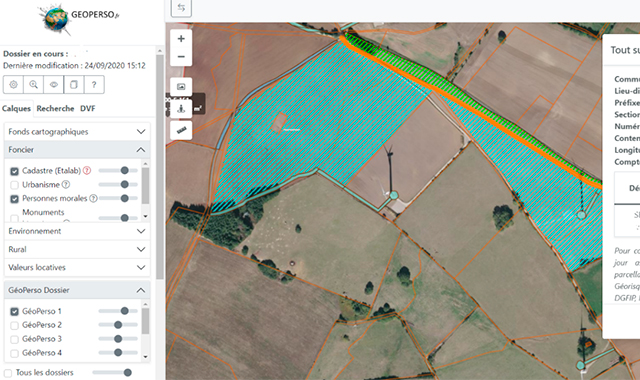Viewport: 640px width, 380px height.
Task: Click the copy document icon in dossier toolbar
Action: 74,84
